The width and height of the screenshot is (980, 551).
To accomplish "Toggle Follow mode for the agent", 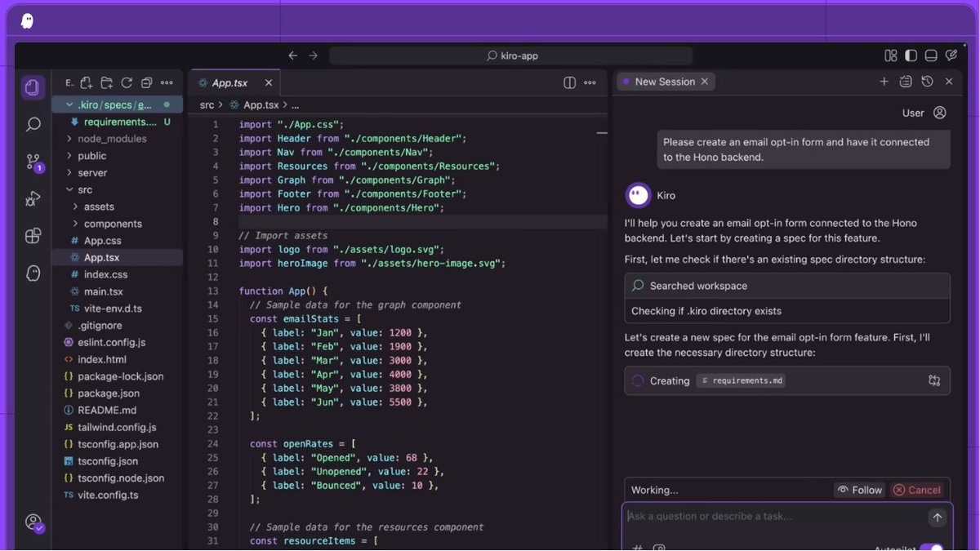I will (x=859, y=490).
